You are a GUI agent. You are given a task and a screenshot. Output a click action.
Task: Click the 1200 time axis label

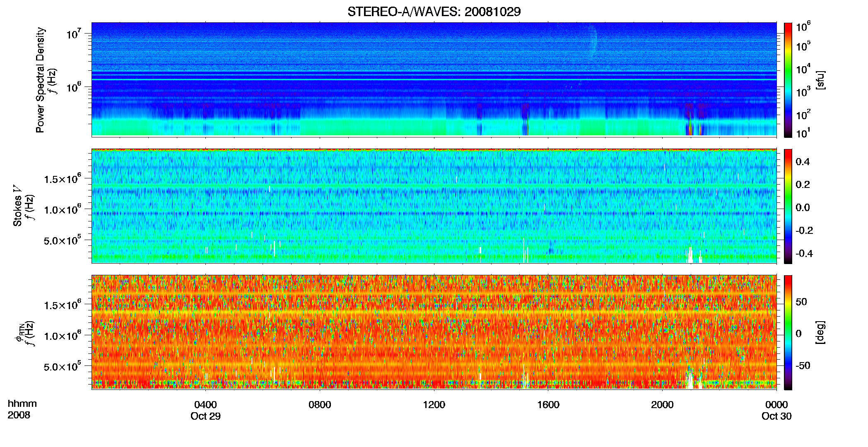click(x=434, y=405)
